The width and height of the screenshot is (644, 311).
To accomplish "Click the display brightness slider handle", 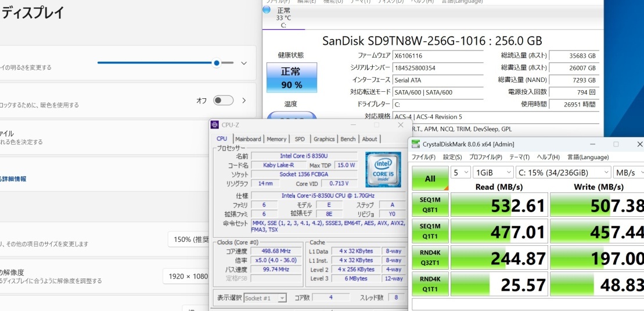I will coord(217,63).
